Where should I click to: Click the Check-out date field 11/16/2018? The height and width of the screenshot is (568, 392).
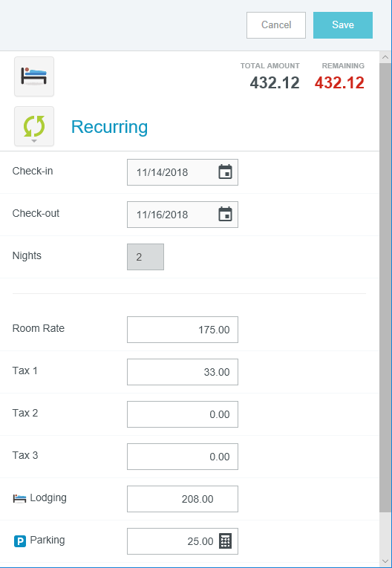(x=183, y=215)
